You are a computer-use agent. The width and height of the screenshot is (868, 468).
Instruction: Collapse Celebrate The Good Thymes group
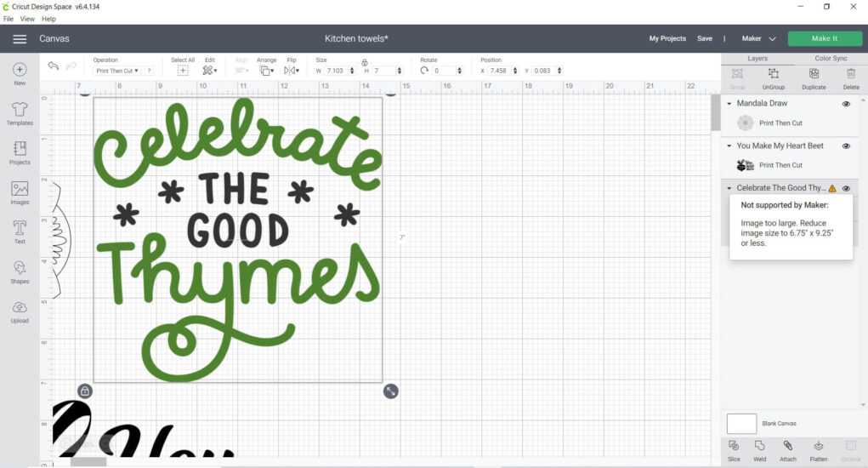tap(729, 188)
